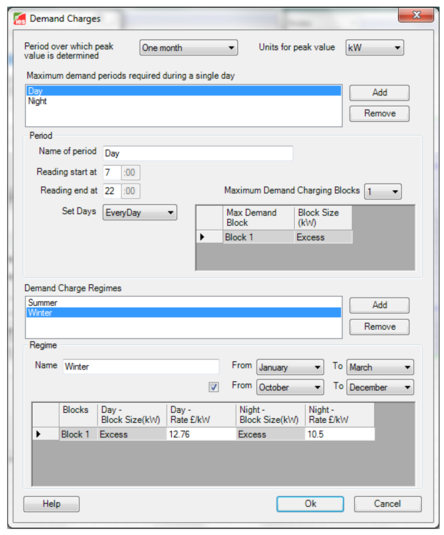Remove the selected Winter regime
The image size is (444, 535).
tap(379, 327)
